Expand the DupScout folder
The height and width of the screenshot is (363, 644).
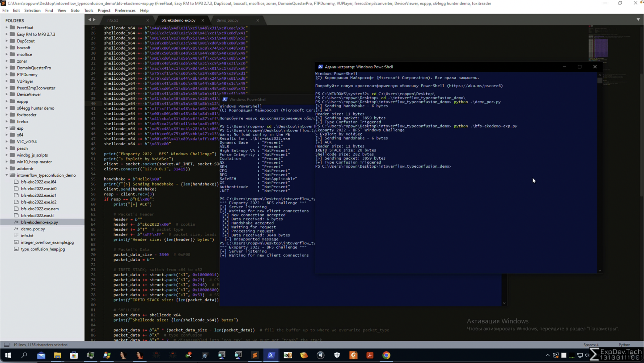pyautogui.click(x=7, y=41)
